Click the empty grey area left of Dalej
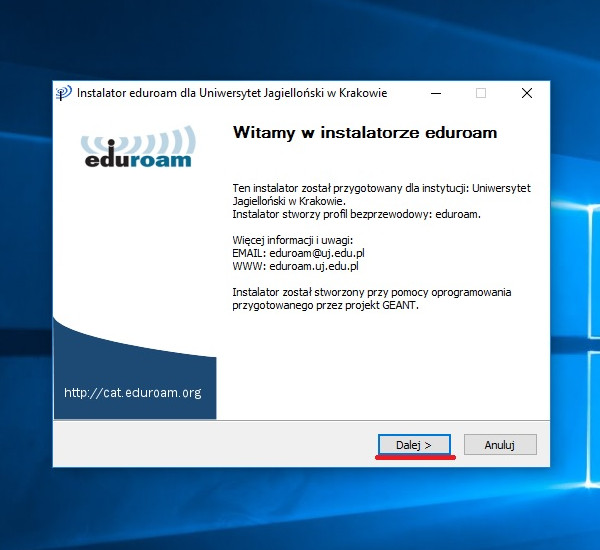This screenshot has width=600, height=550. (x=210, y=445)
